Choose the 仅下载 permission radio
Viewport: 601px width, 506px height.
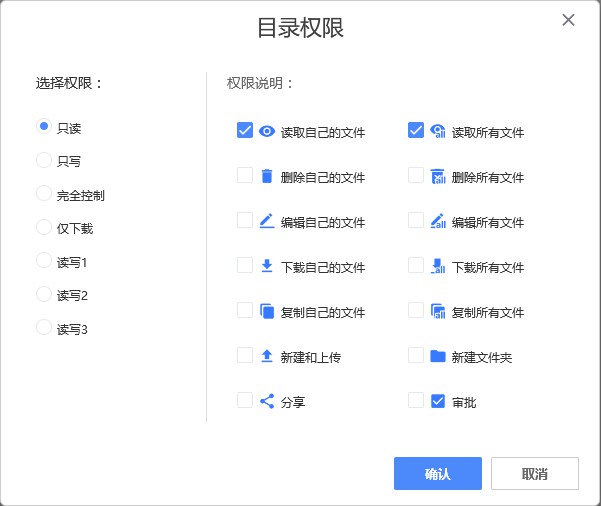[x=44, y=227]
